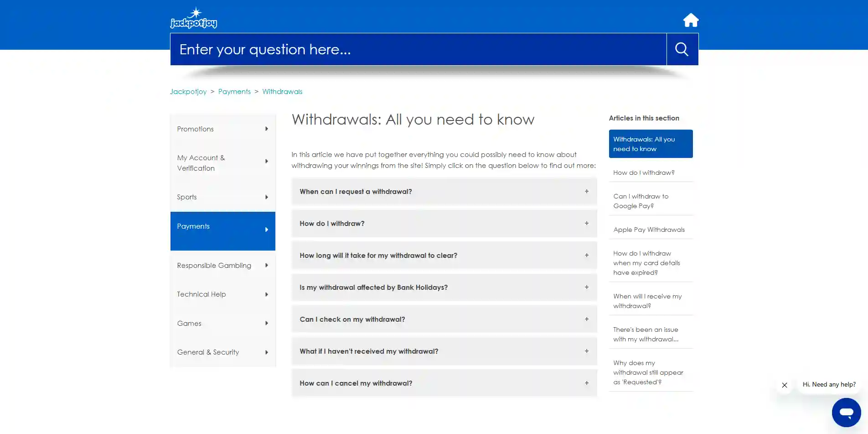Expand 'How can I cancel my withdrawal?'
This screenshot has width=868, height=434.
[444, 383]
